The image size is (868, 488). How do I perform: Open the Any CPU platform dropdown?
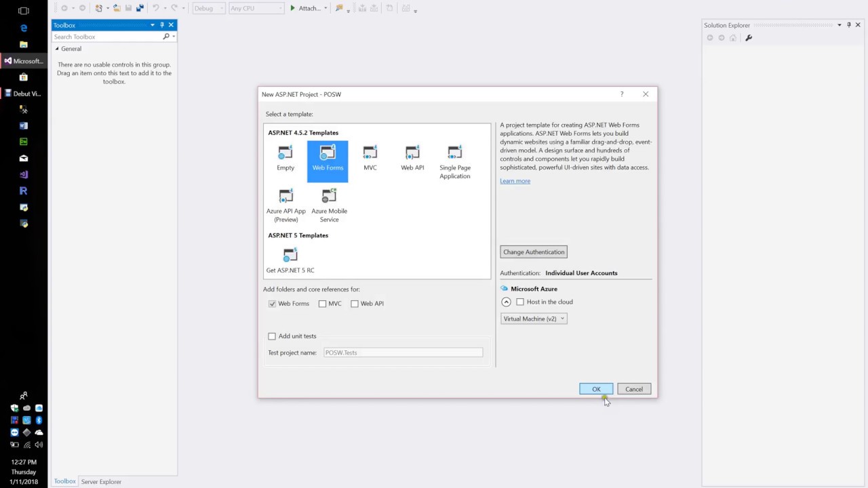[256, 8]
